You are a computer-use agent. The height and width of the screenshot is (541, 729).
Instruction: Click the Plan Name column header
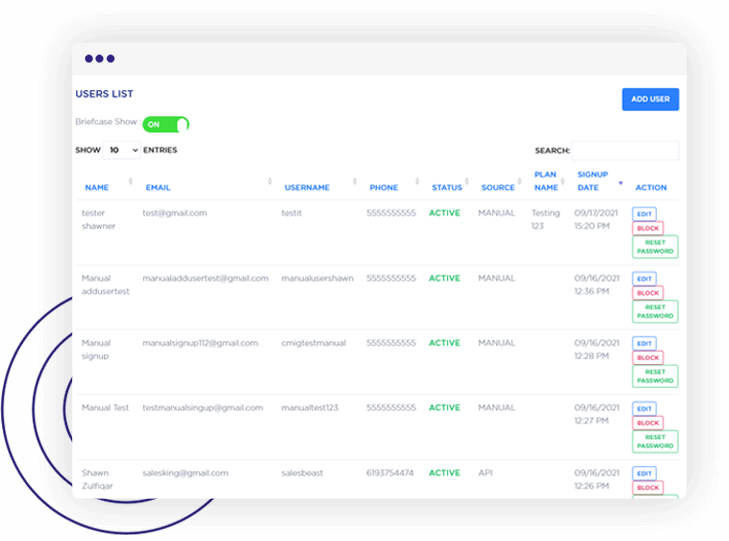click(x=545, y=181)
